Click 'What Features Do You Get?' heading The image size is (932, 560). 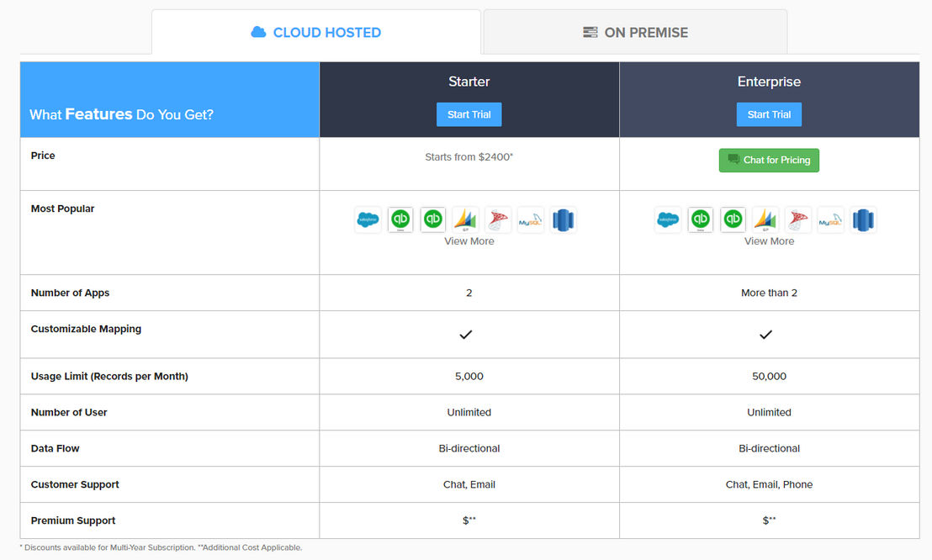[121, 114]
